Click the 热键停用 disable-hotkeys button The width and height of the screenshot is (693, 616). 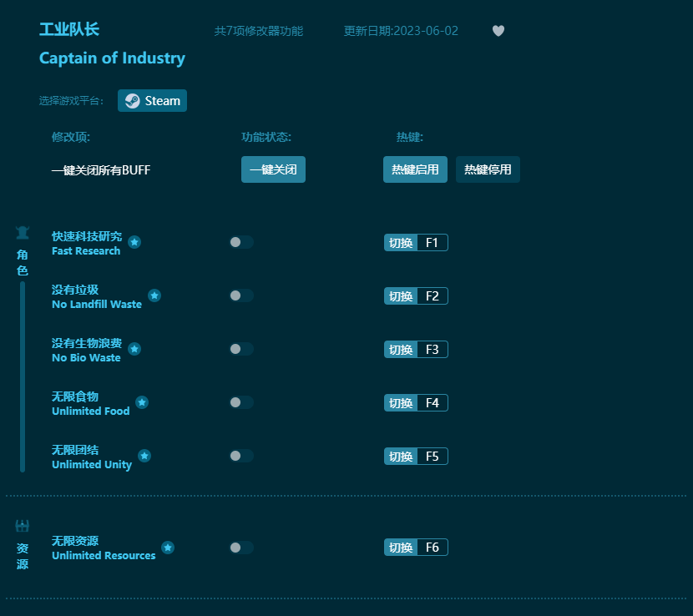point(488,169)
